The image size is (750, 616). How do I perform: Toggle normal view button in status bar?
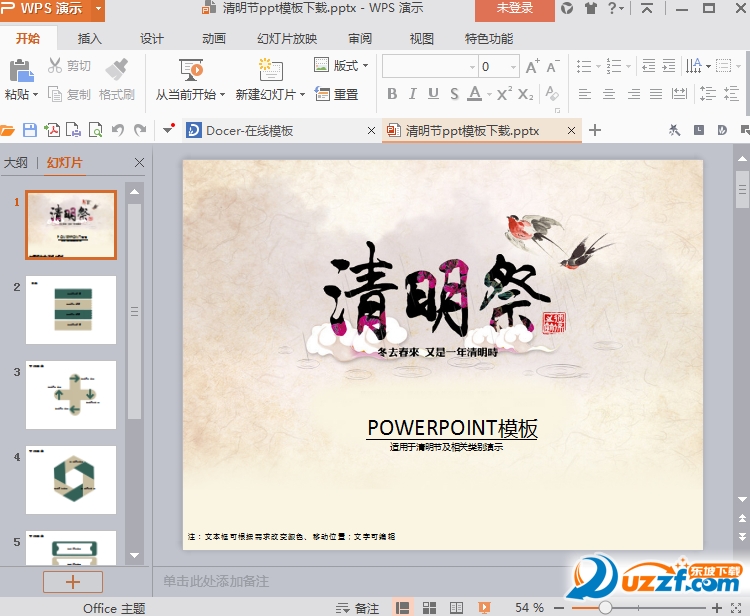pyautogui.click(x=402, y=608)
